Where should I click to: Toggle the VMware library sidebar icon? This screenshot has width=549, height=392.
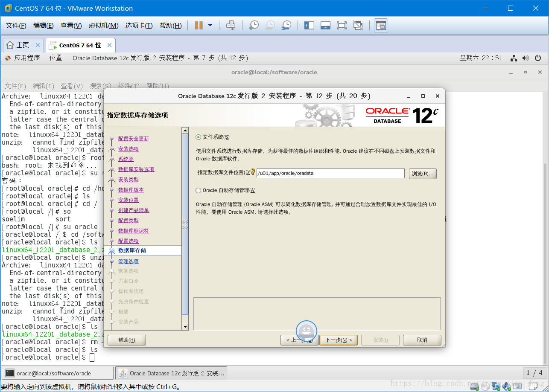[309, 26]
